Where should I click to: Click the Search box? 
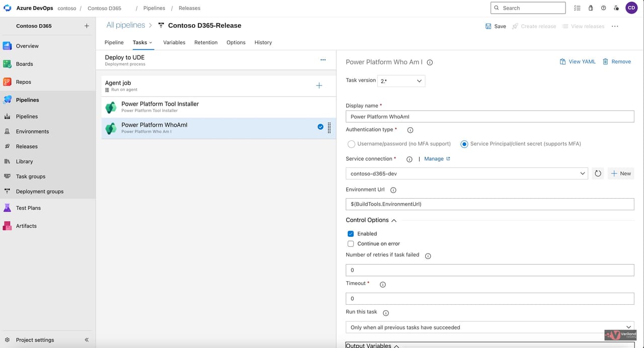528,8
